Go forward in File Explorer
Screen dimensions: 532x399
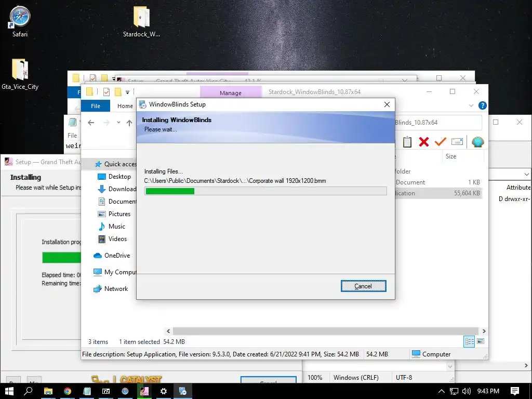107,123
